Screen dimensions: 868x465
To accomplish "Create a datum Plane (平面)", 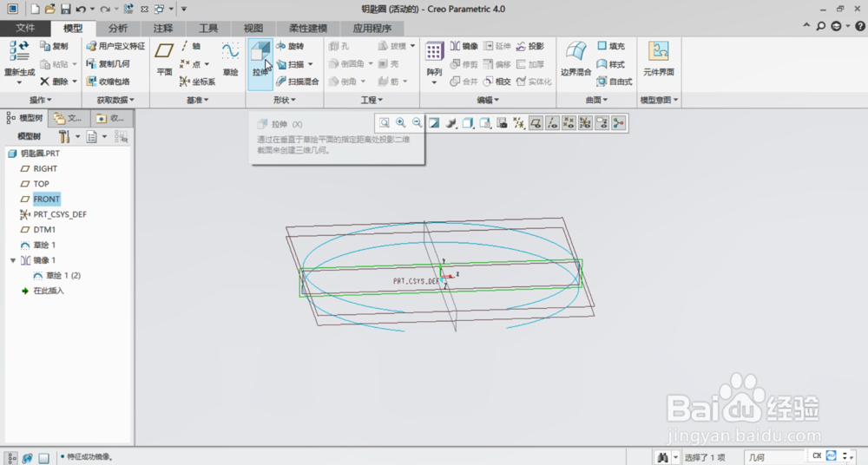I will (x=164, y=59).
